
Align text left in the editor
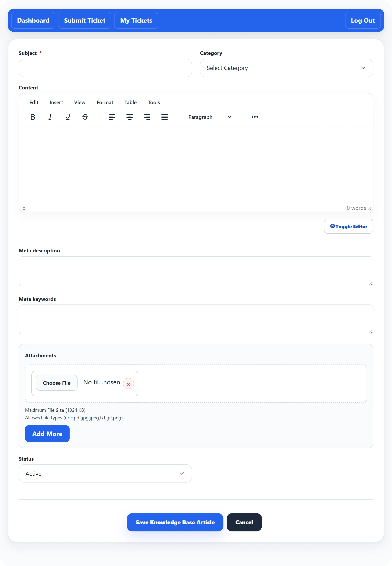pos(112,117)
